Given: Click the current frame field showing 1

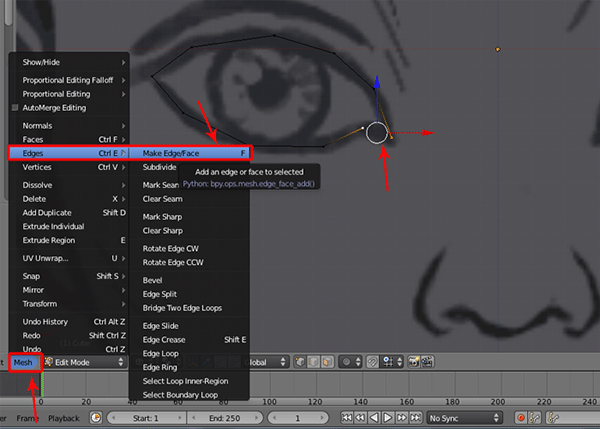Looking at the screenshot, I should (298, 418).
